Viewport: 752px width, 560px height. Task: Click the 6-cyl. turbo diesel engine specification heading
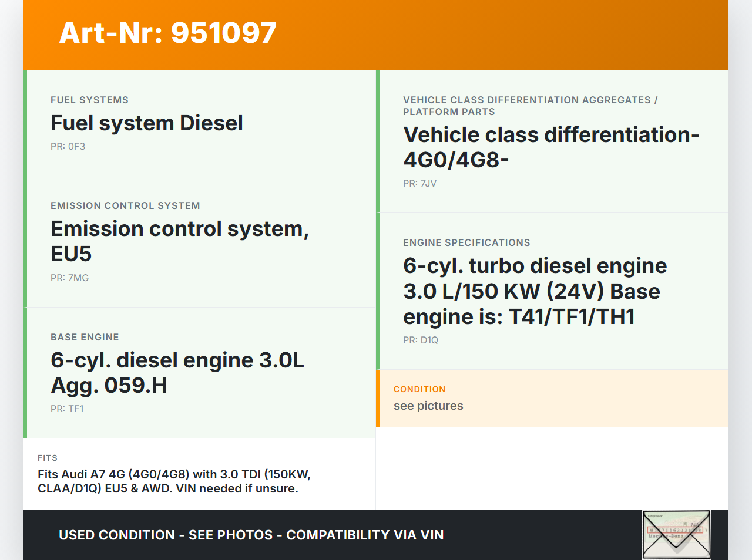pyautogui.click(x=535, y=291)
